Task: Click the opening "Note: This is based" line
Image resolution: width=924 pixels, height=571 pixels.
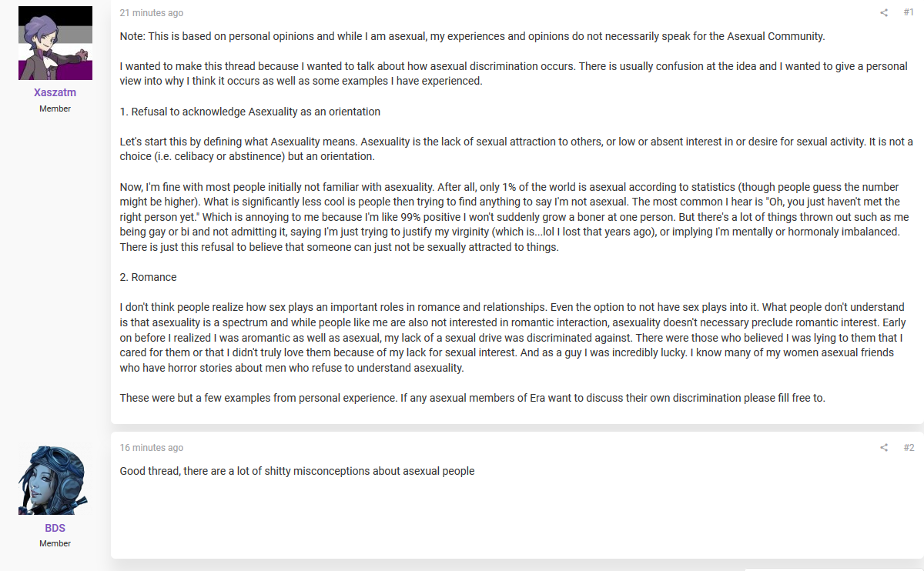Action: point(472,36)
